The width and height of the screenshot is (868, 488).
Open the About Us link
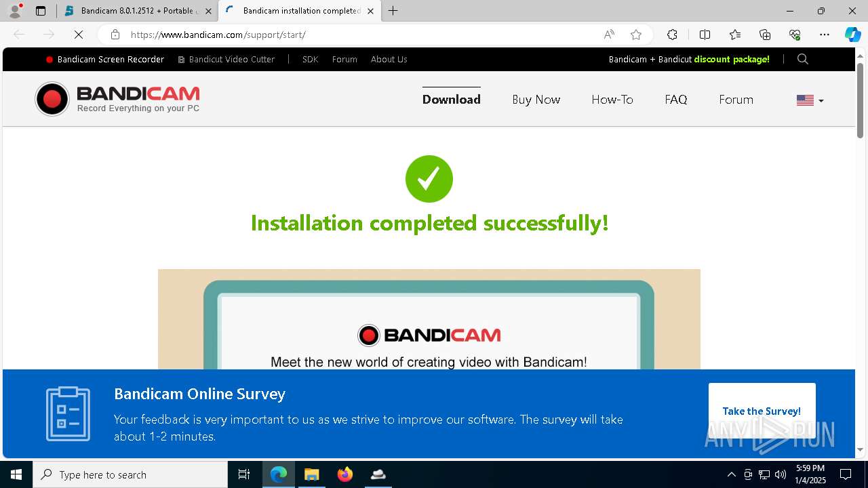389,60
